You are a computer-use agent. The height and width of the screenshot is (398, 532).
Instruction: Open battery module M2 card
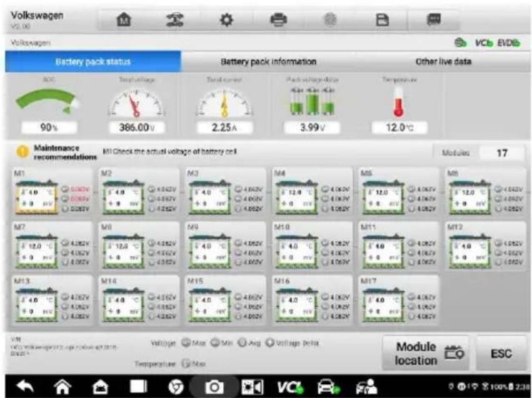(139, 192)
